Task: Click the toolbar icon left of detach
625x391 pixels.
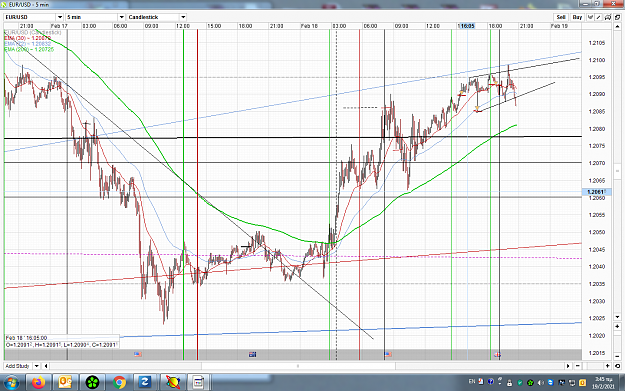Action: pyautogui.click(x=608, y=17)
